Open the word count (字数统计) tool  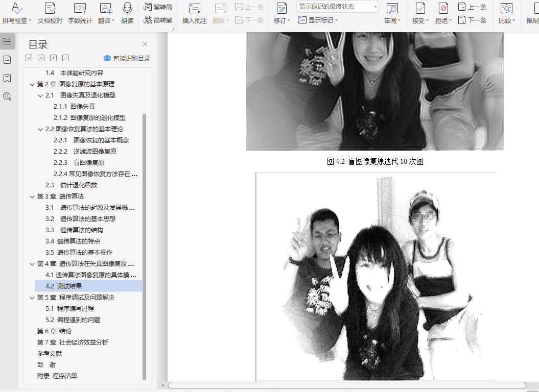80,9
